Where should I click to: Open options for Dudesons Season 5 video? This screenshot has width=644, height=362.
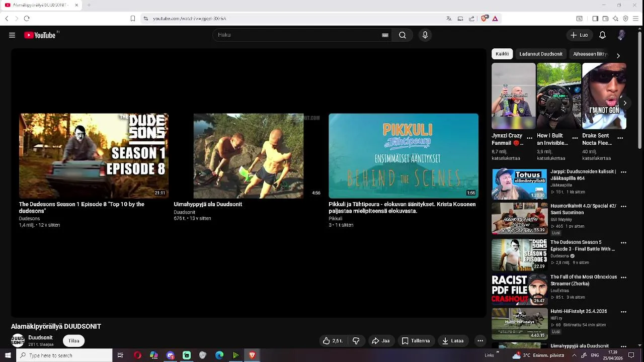[623, 242]
